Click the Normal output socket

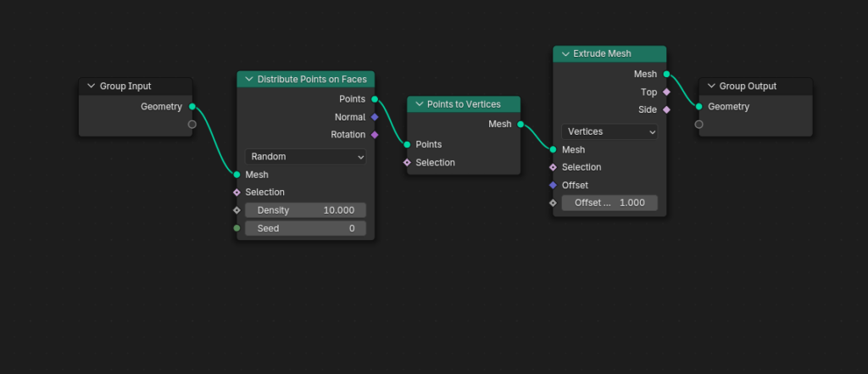(x=375, y=117)
